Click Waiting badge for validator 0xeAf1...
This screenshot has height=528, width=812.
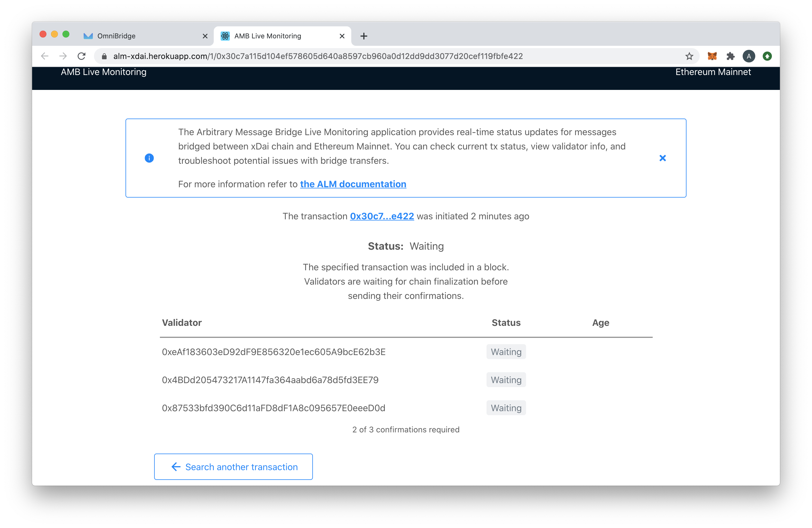506,352
